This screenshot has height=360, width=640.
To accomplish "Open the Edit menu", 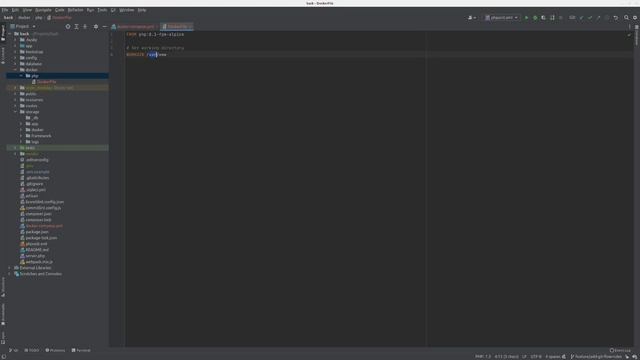I will [15, 10].
